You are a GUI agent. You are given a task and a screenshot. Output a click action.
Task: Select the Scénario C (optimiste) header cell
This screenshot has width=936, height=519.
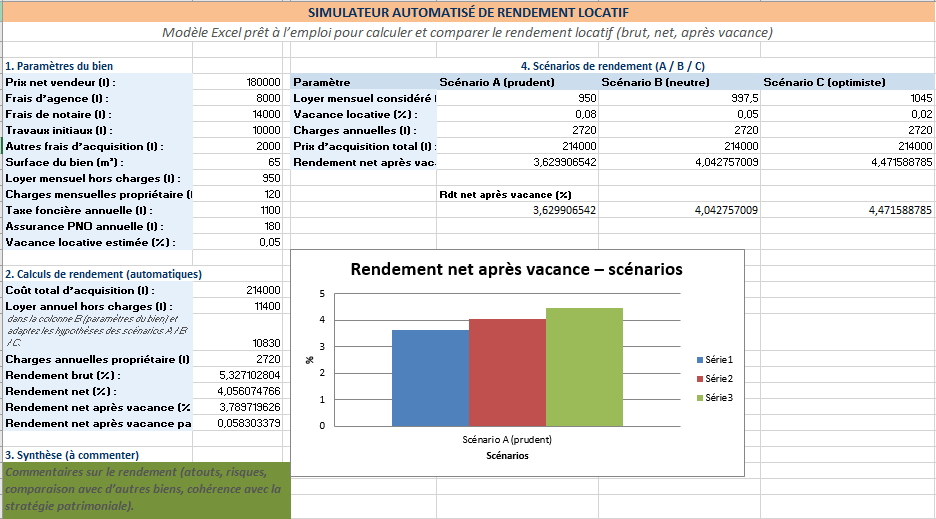click(x=824, y=82)
